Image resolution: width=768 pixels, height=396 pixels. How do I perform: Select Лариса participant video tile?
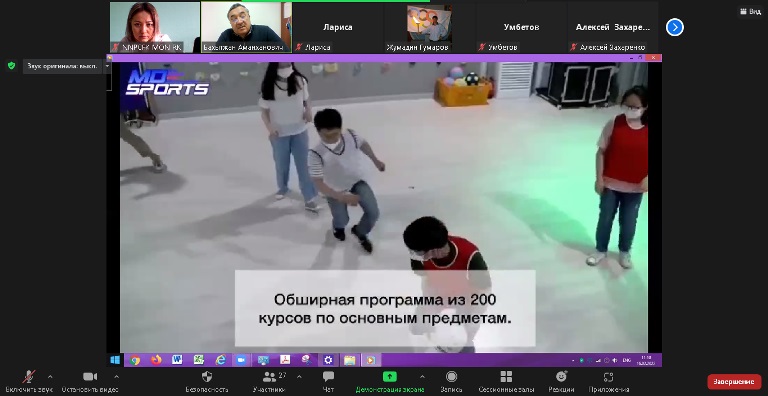click(x=337, y=27)
